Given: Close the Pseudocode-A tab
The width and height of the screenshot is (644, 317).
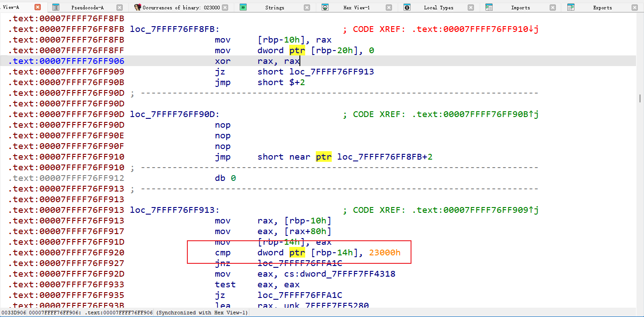Looking at the screenshot, I should click(x=120, y=8).
